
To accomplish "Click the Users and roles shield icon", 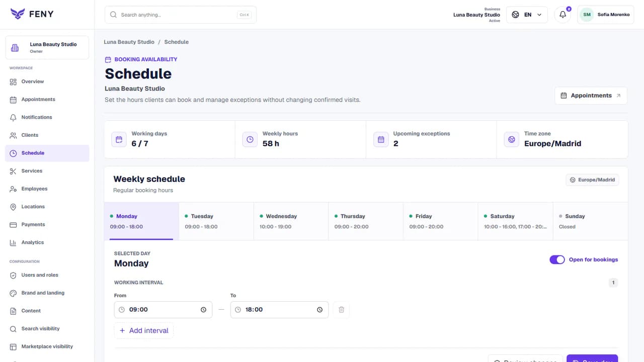I will (13, 275).
